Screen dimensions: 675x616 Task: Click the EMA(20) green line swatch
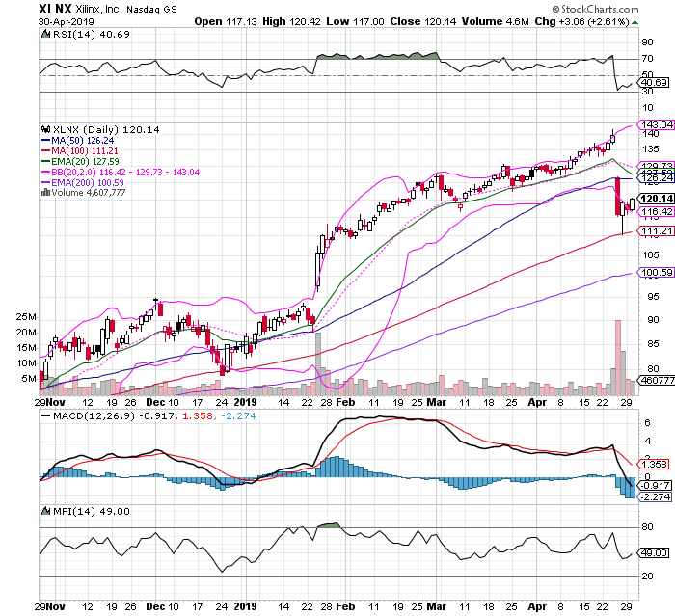click(x=45, y=161)
